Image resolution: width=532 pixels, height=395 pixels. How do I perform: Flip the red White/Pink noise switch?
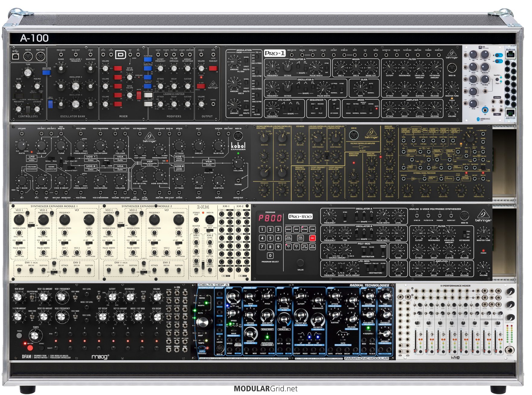coord(139,95)
